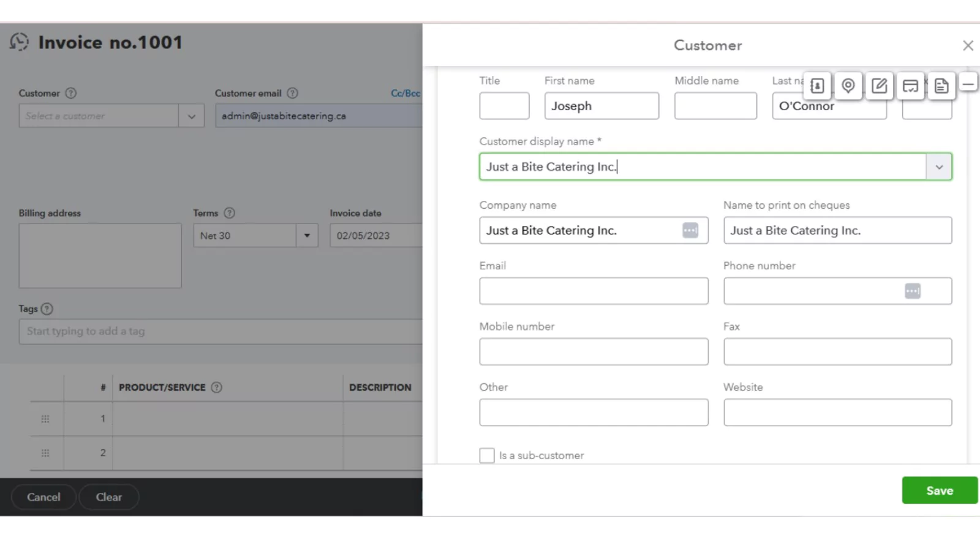The width and height of the screenshot is (980, 551).
Task: Focus the Customer display name field
Action: coord(703,167)
